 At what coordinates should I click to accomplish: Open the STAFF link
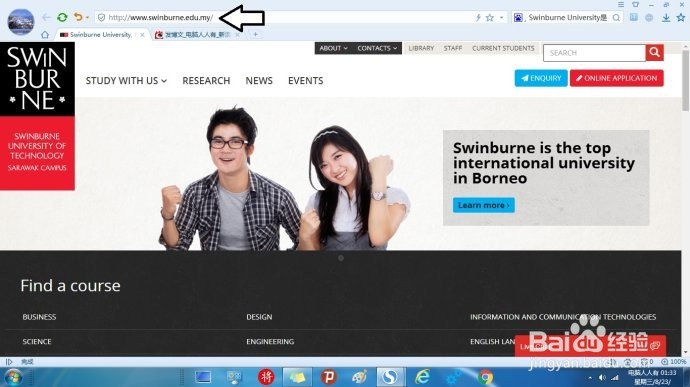point(453,48)
